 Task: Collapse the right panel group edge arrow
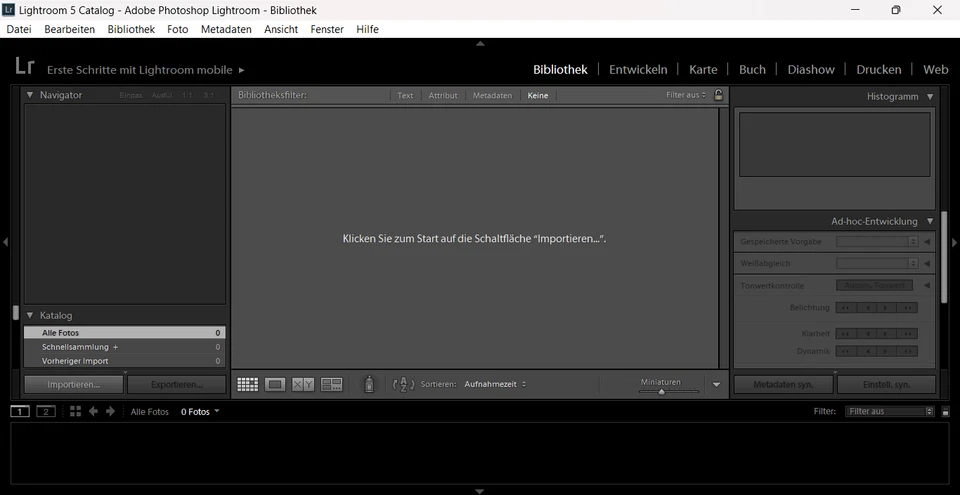coord(954,242)
